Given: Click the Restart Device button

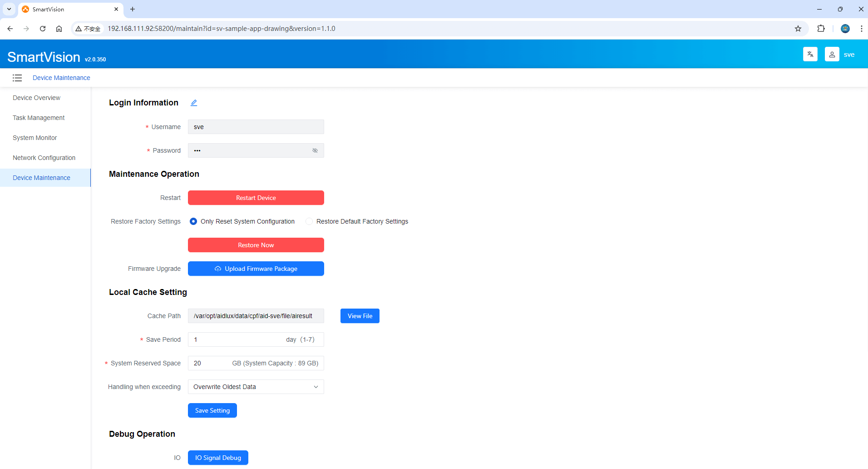Looking at the screenshot, I should (x=256, y=198).
